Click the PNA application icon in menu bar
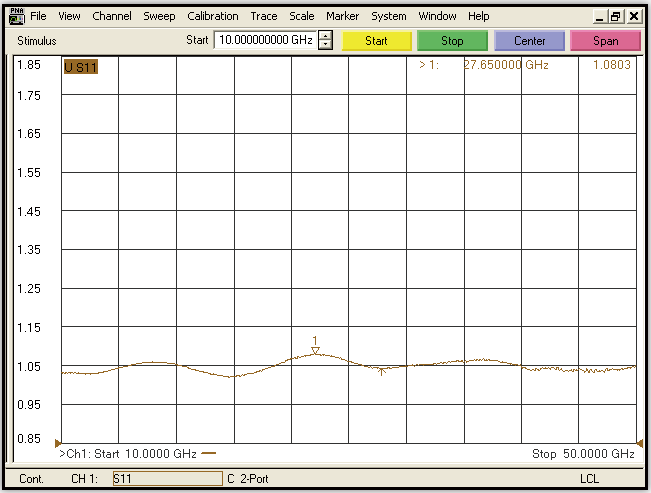Screen dimensions: 651x493 coord(16,16)
